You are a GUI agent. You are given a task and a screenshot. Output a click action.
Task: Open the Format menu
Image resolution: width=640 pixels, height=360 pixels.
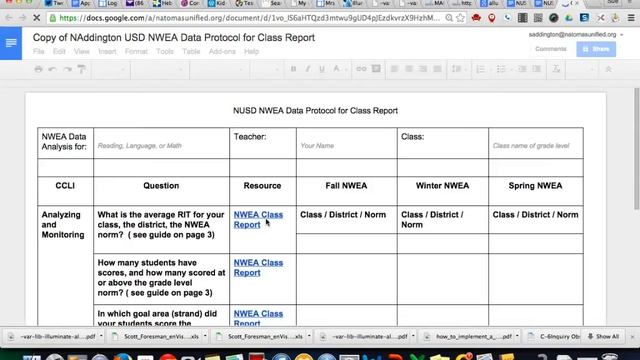[136, 51]
